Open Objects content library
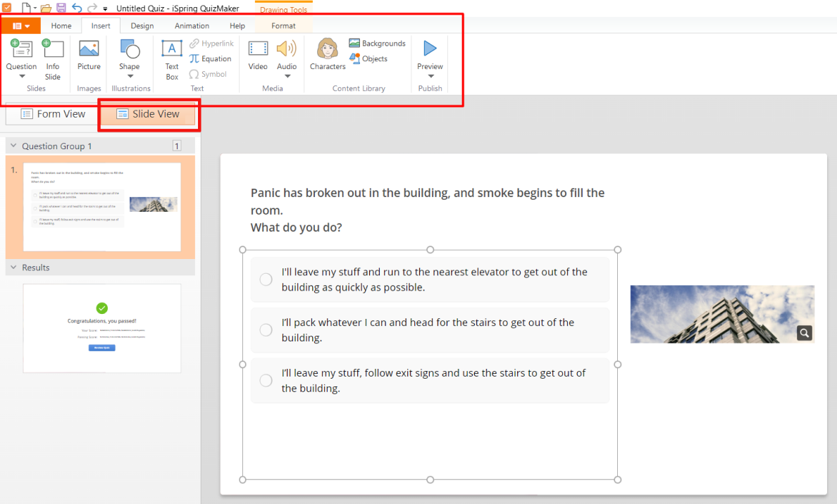Image resolution: width=837 pixels, height=504 pixels. point(368,58)
